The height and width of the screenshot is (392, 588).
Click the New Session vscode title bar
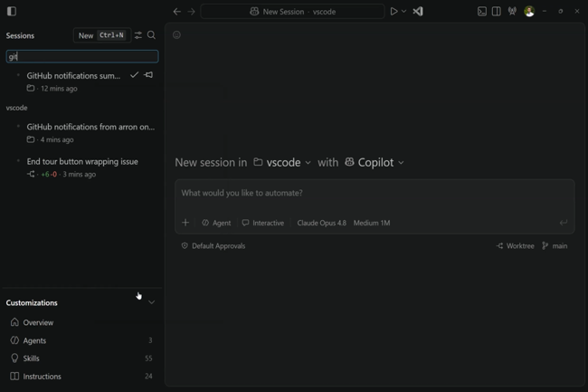point(292,12)
